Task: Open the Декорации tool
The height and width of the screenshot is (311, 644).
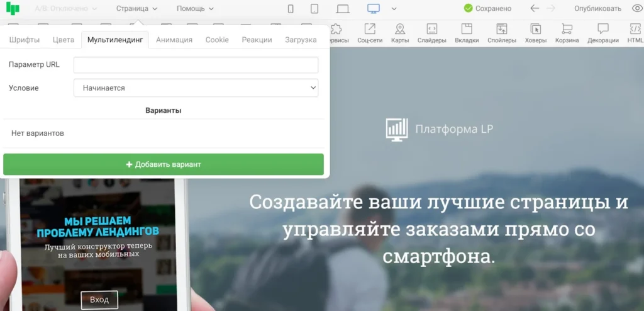Action: click(x=603, y=34)
